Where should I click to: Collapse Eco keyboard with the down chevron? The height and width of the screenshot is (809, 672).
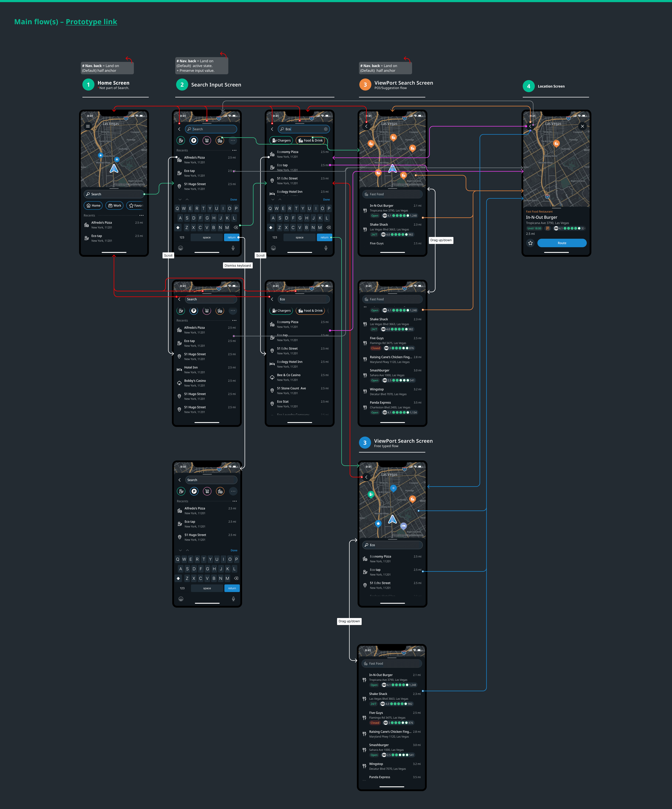(x=273, y=199)
